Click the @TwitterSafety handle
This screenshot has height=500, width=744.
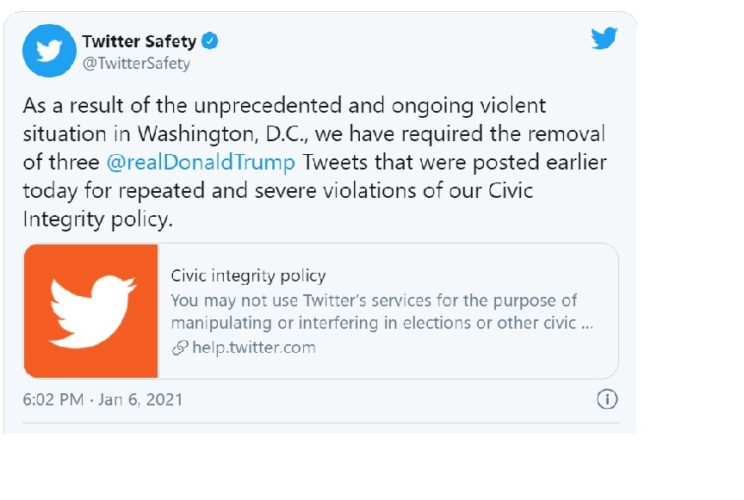[x=136, y=63]
